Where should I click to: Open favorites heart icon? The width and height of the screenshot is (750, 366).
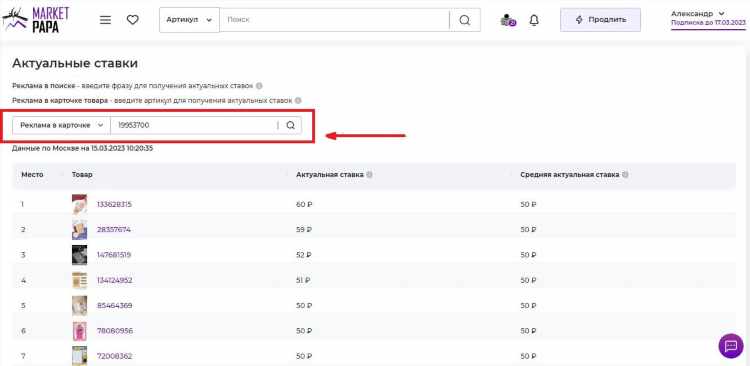tap(132, 20)
